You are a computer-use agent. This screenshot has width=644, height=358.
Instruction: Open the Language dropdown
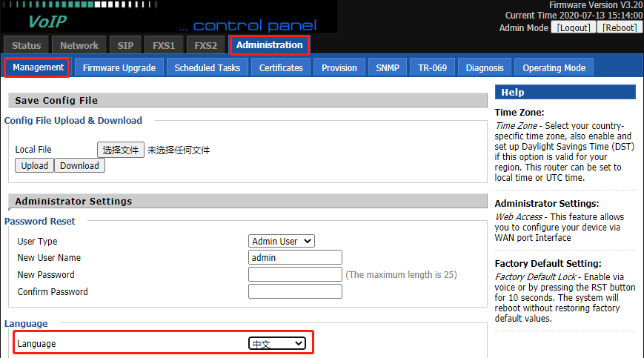[x=277, y=343]
